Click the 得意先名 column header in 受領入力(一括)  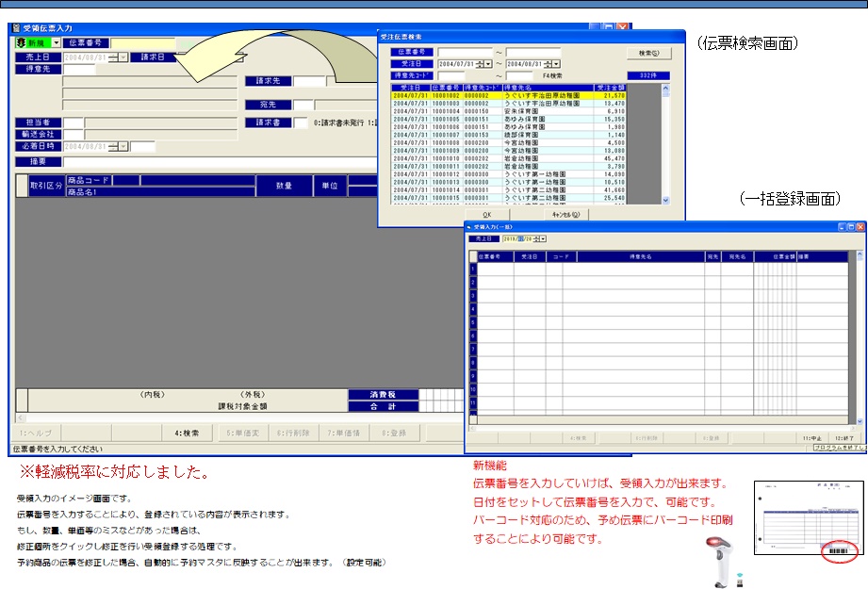641,257
